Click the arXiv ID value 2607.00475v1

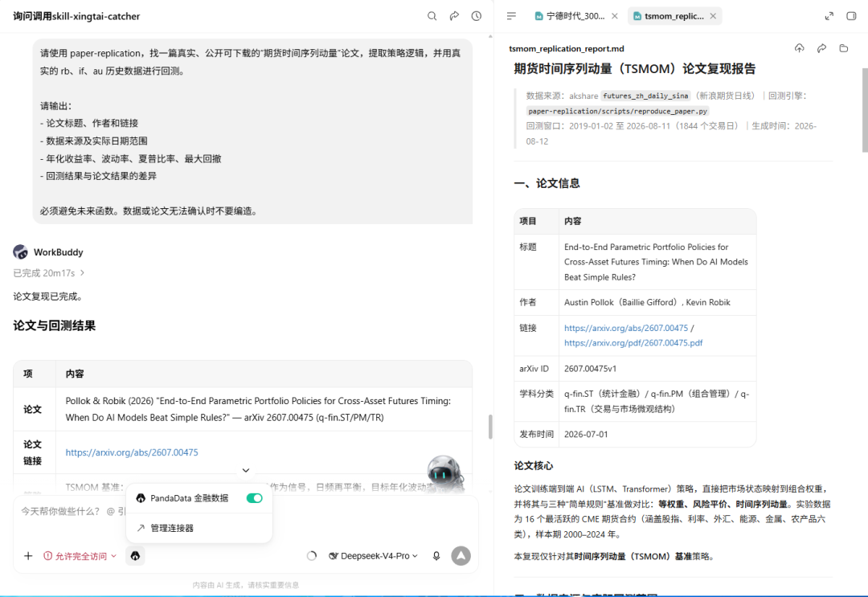pos(590,369)
